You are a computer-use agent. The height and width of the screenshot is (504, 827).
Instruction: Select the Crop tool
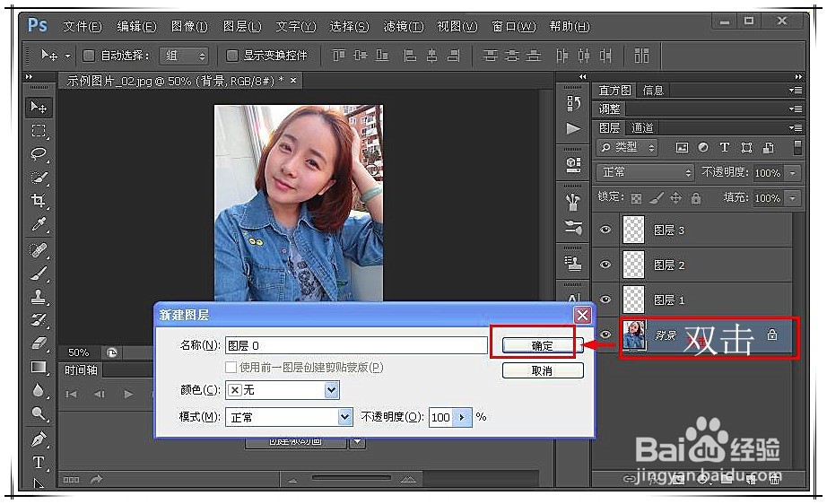[x=39, y=200]
